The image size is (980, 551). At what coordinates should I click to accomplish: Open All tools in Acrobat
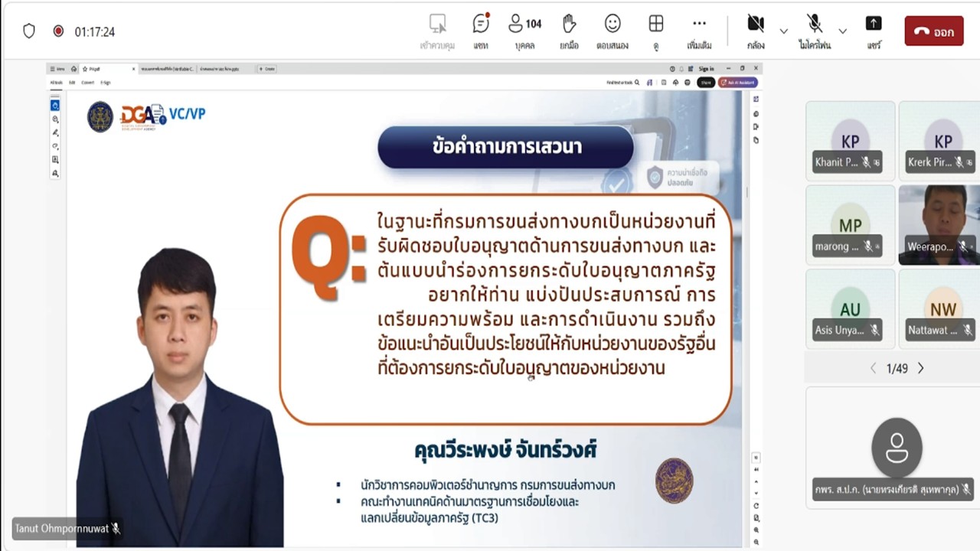coord(56,82)
